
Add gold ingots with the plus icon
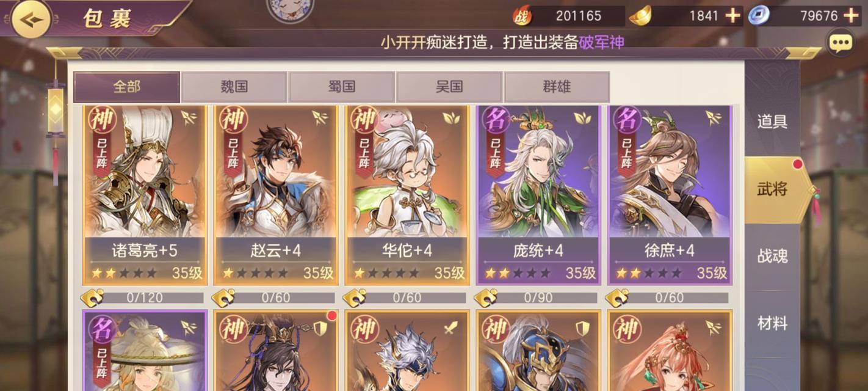[x=732, y=16]
